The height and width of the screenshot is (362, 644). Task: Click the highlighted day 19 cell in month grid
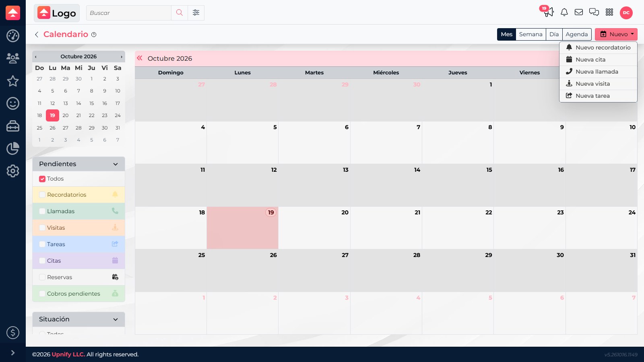tap(242, 228)
